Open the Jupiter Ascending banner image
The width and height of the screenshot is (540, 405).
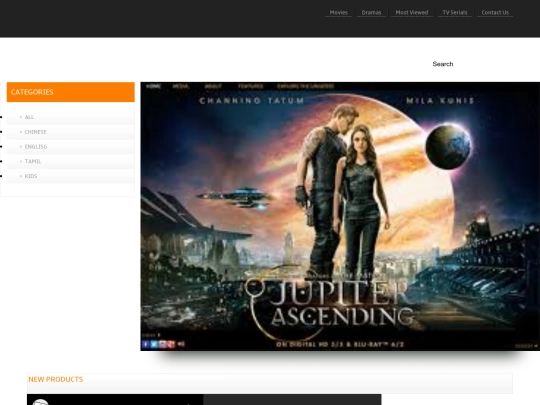pos(340,216)
